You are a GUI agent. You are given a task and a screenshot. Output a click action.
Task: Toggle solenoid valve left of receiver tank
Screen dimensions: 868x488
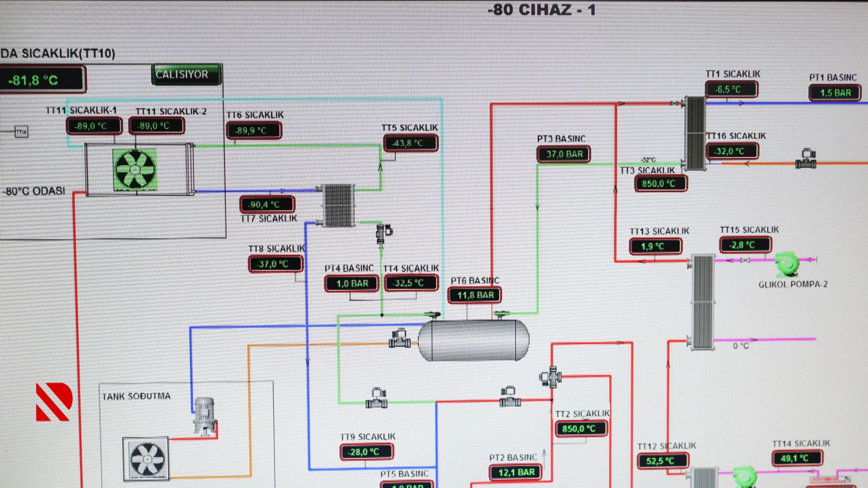pos(400,338)
